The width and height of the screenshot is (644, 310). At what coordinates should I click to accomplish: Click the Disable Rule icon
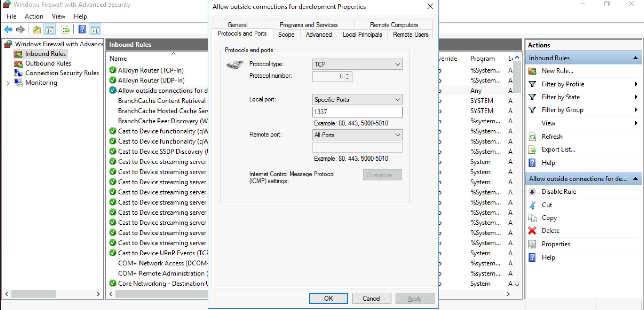pyautogui.click(x=532, y=192)
